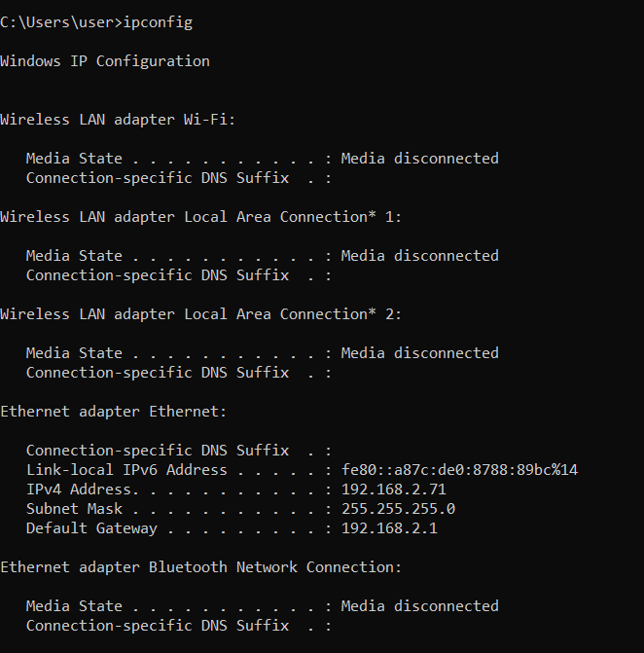Click the Default Gateway label
644x653 pixels.
[91, 527]
